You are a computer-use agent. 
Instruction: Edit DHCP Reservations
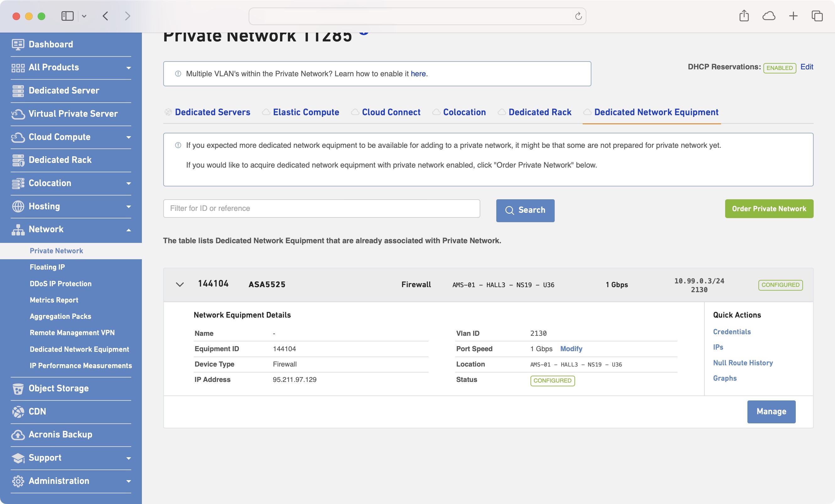(x=806, y=67)
